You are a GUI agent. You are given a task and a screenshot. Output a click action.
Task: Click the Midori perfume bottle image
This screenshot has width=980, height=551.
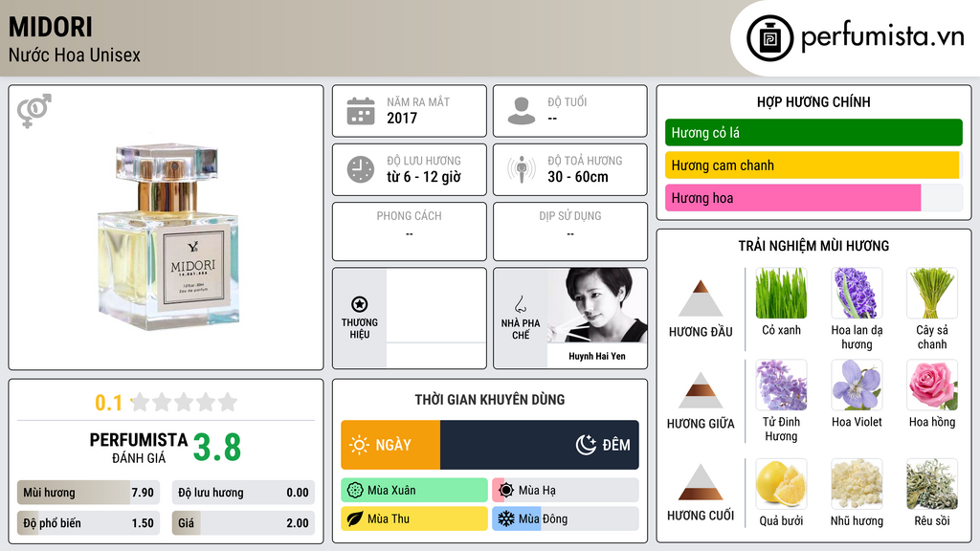pos(168,236)
